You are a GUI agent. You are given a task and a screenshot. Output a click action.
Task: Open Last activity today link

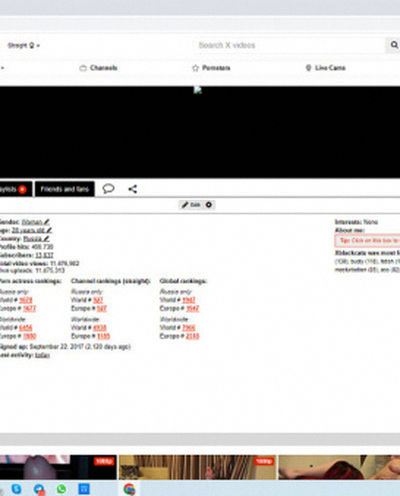[x=42, y=355]
